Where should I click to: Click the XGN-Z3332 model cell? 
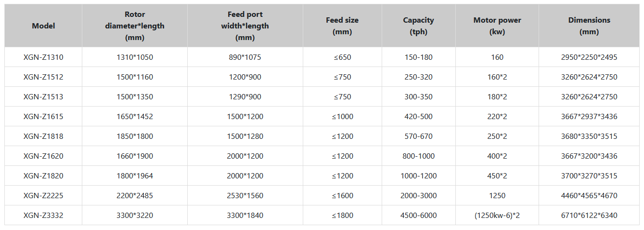point(43,216)
